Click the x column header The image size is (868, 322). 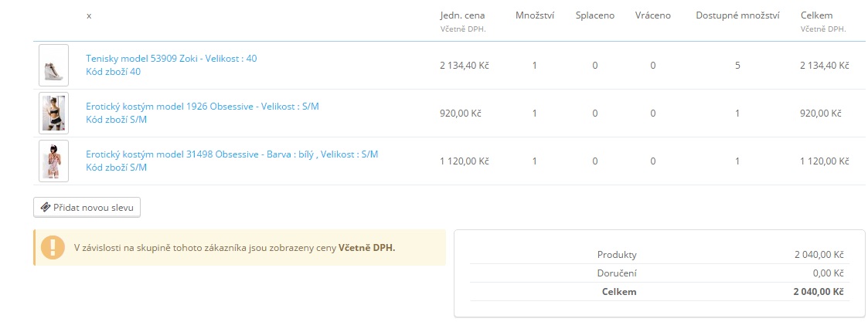click(89, 15)
